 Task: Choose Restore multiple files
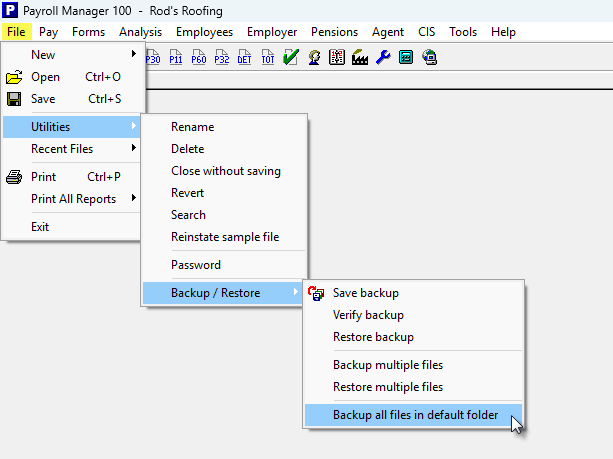(413, 387)
